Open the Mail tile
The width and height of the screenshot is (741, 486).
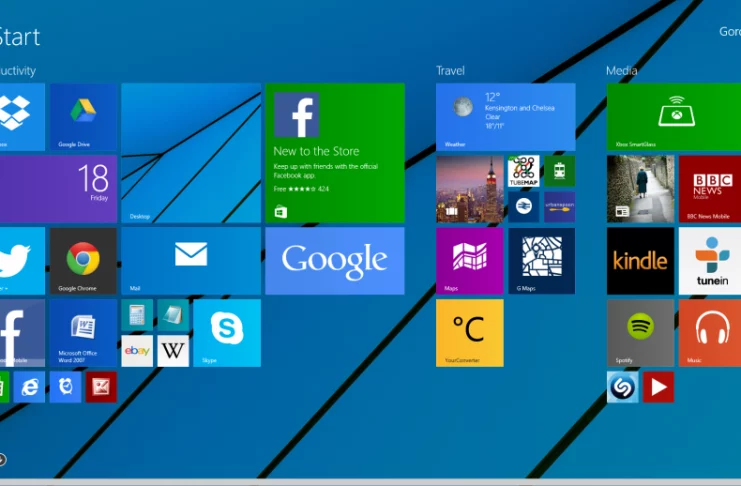(x=191, y=261)
